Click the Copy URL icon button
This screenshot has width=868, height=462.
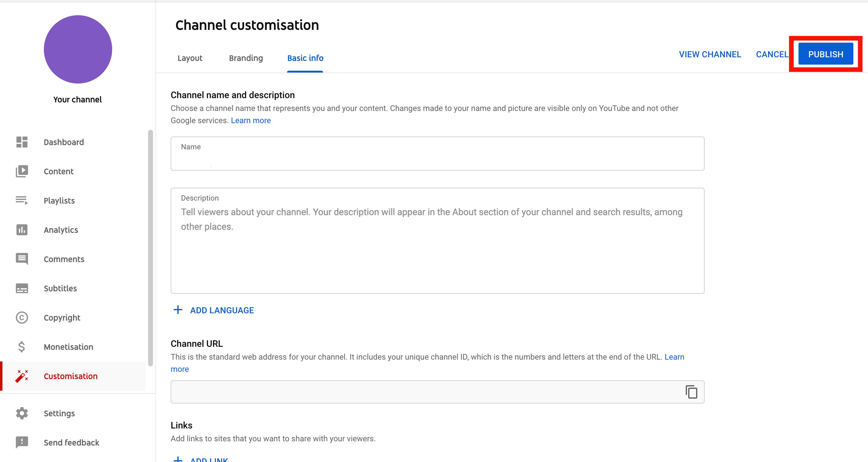691,392
